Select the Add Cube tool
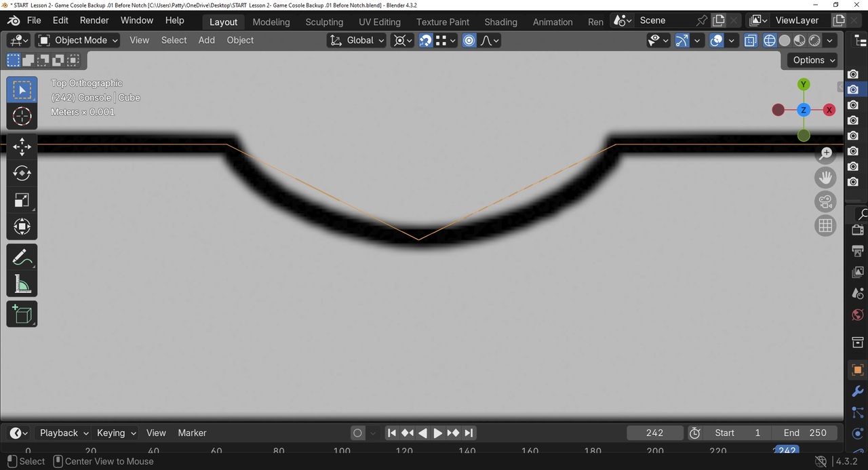Image resolution: width=868 pixels, height=470 pixels. pos(22,314)
